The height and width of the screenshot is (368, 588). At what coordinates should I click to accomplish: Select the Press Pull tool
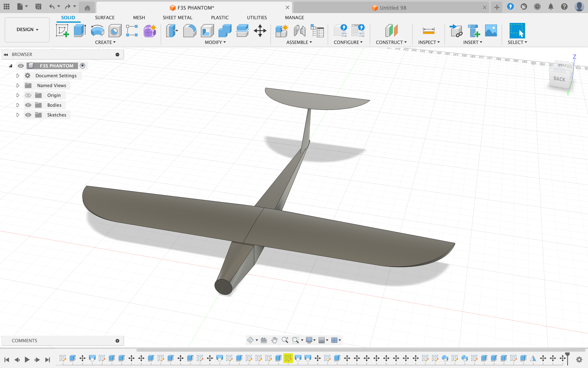(x=172, y=31)
